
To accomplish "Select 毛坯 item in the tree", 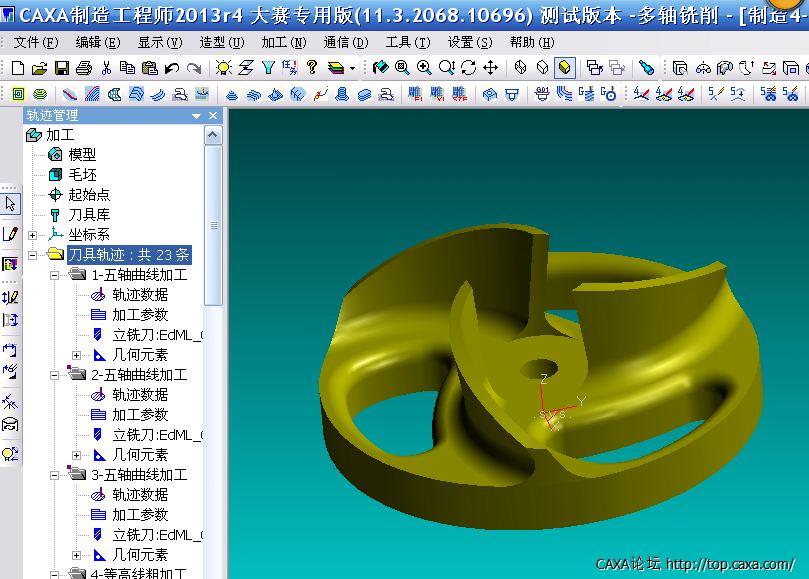I will (x=82, y=175).
